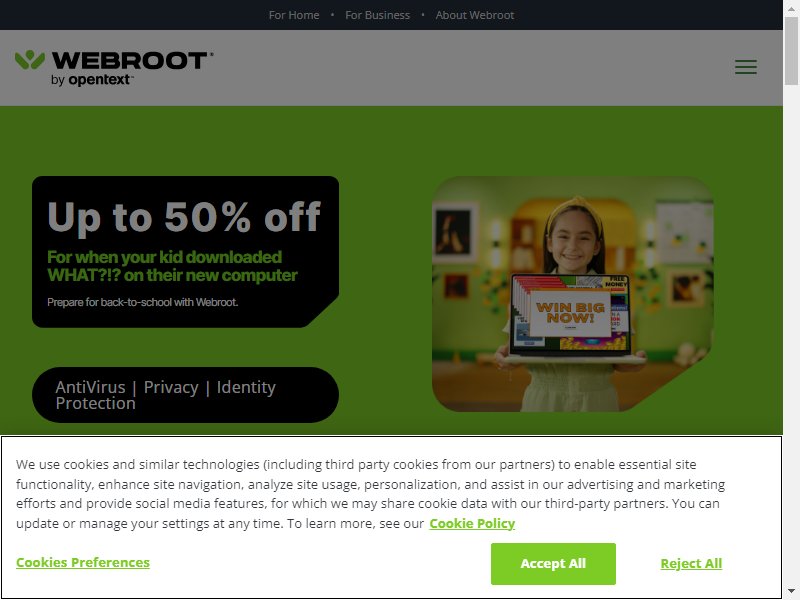The height and width of the screenshot is (600, 800).
Task: Open the For Business section
Action: [x=378, y=15]
